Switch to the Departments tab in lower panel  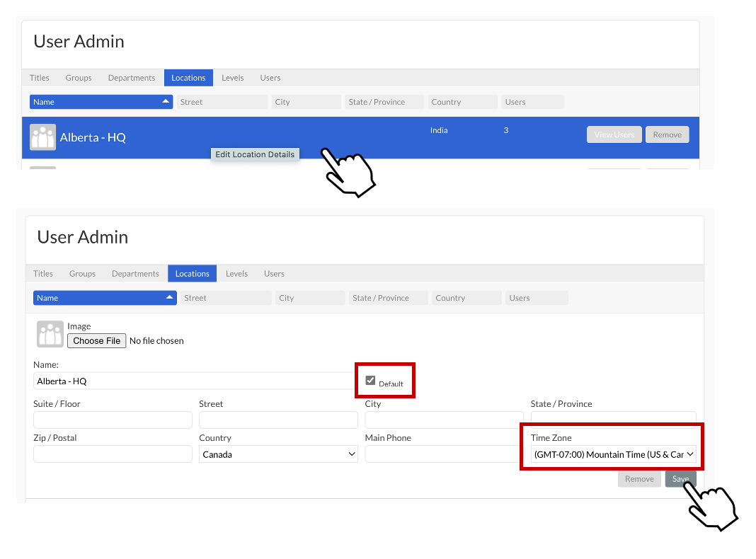[135, 273]
